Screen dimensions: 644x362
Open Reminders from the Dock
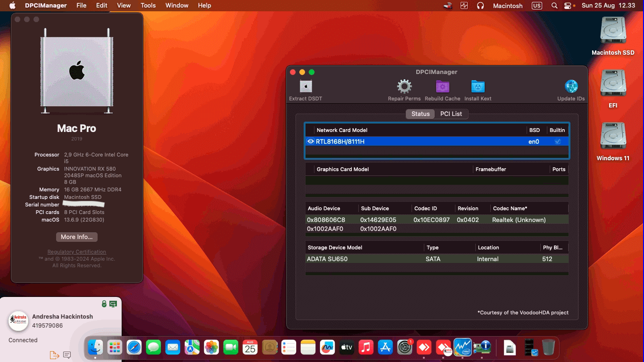tap(289, 348)
